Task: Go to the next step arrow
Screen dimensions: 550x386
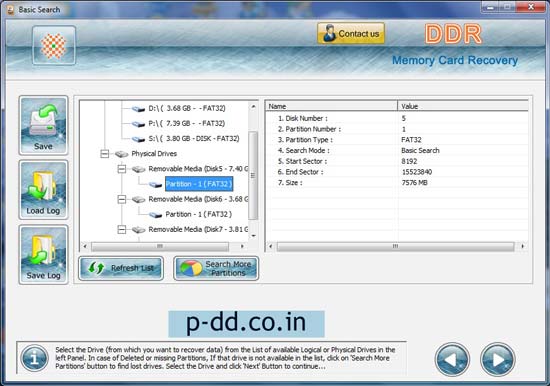Action: (x=497, y=359)
